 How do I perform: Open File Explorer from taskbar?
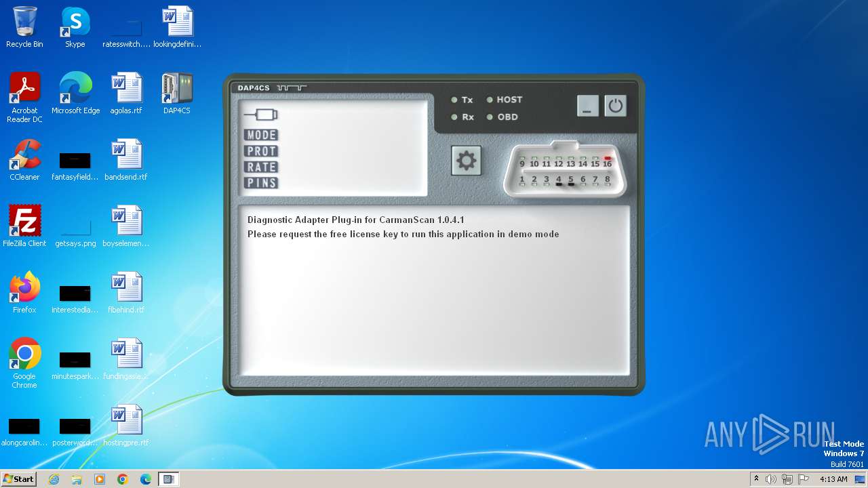point(77,479)
